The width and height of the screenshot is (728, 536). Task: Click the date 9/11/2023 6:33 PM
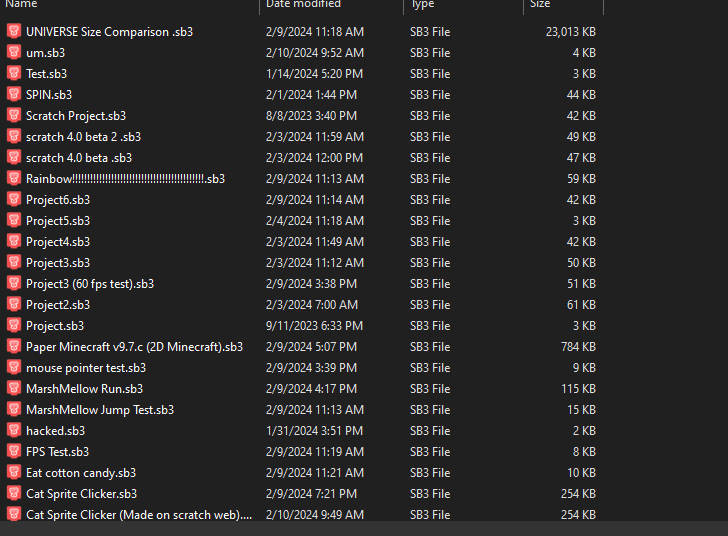click(314, 326)
